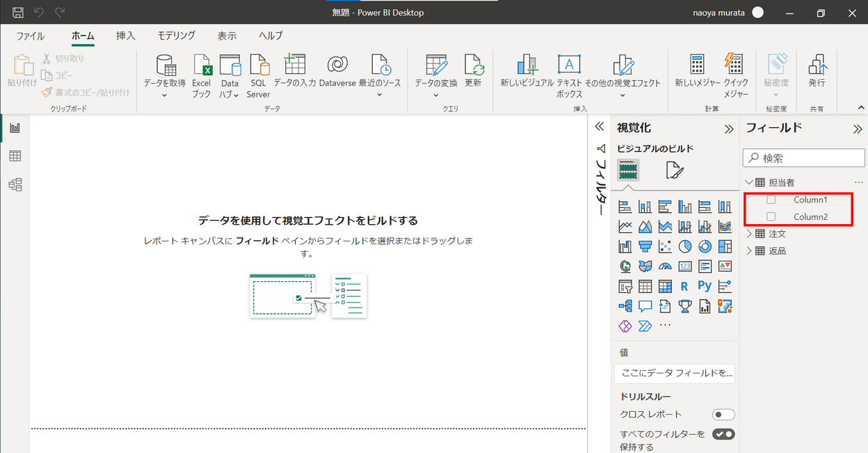Select the stacked bar chart visual
The image size is (868, 453).
coord(625,207)
